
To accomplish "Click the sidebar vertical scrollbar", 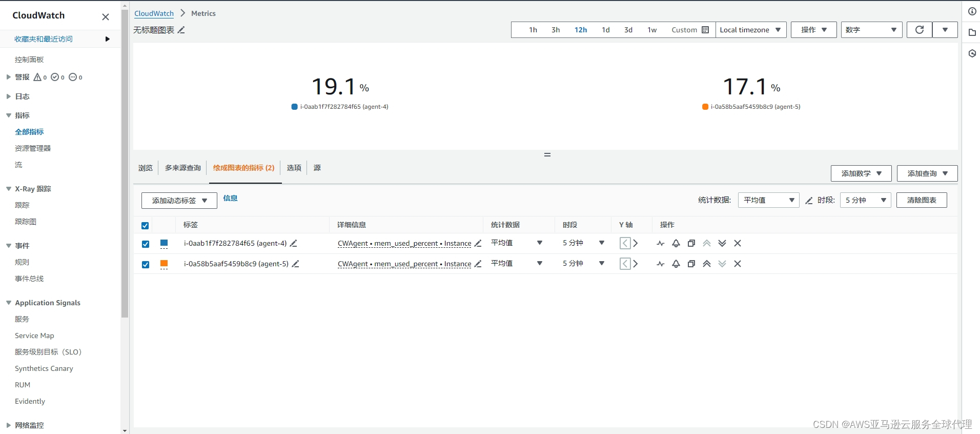I will (x=125, y=164).
